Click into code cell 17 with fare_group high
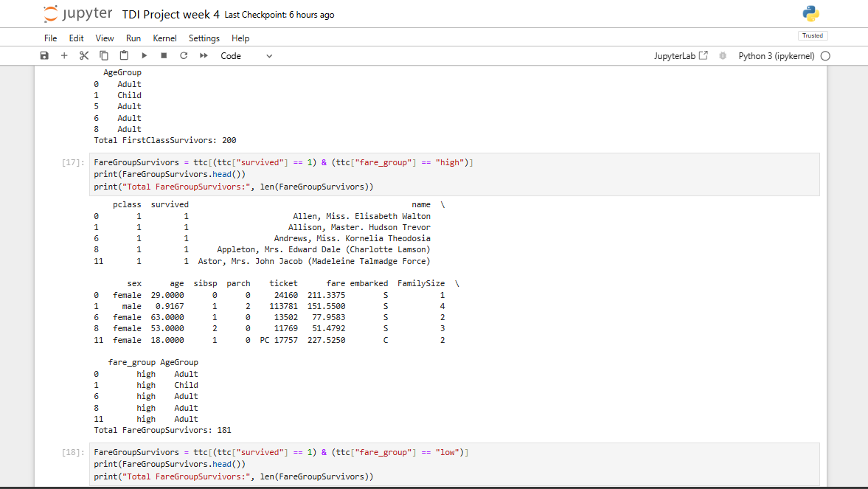Screen dimensions: 868x489 454,175
